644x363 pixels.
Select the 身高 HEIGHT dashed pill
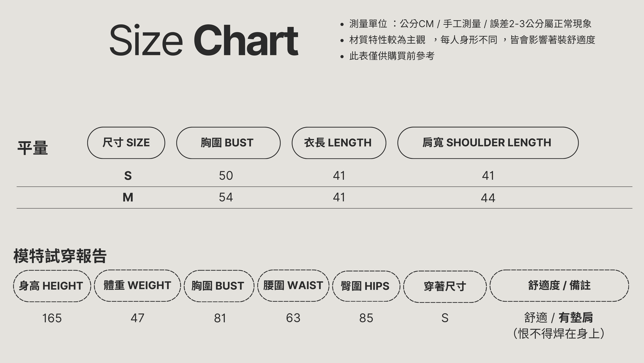pyautogui.click(x=52, y=286)
